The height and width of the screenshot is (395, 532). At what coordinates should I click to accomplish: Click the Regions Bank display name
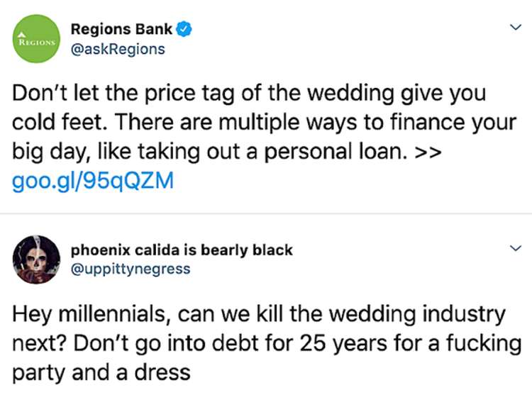pos(121,30)
